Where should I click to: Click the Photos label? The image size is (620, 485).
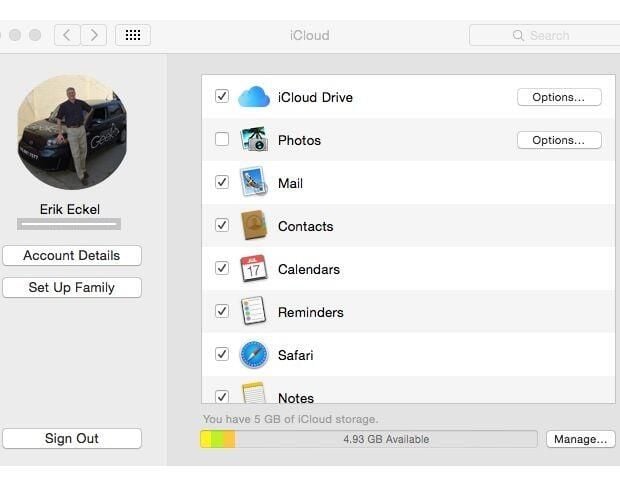point(299,140)
